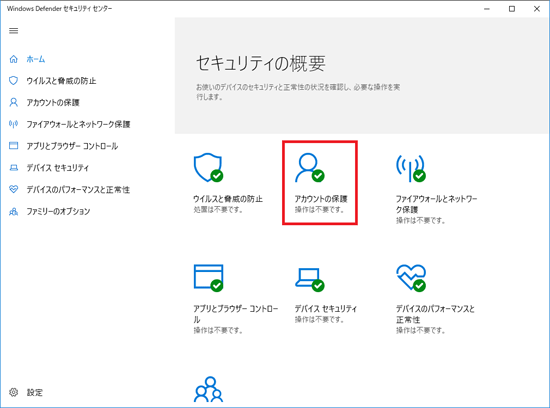This screenshot has height=408, width=550.
Task: Click the デバイス セキュリティ tile title
Action: pos(326,309)
